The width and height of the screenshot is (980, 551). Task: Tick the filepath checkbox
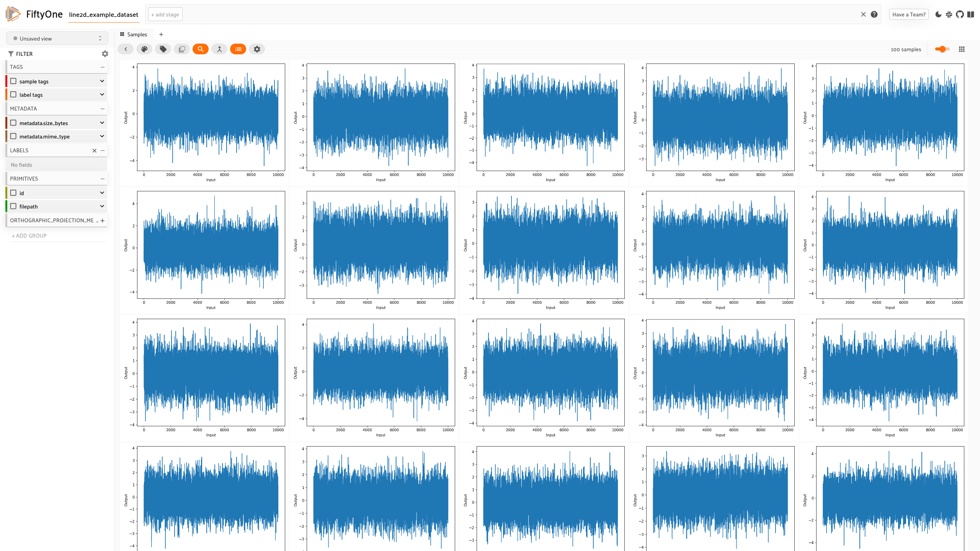pos(13,206)
